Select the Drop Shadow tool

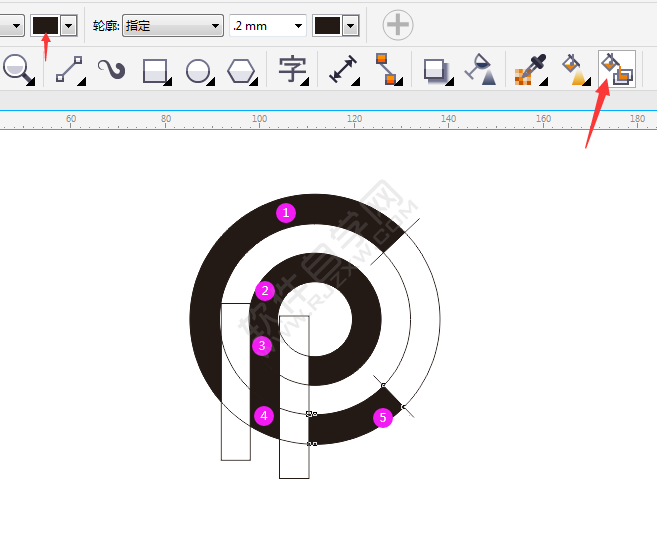435,69
